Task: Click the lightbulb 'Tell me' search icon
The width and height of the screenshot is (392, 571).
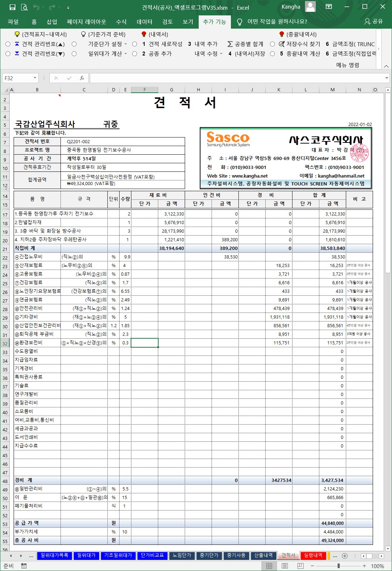Action: tap(239, 22)
